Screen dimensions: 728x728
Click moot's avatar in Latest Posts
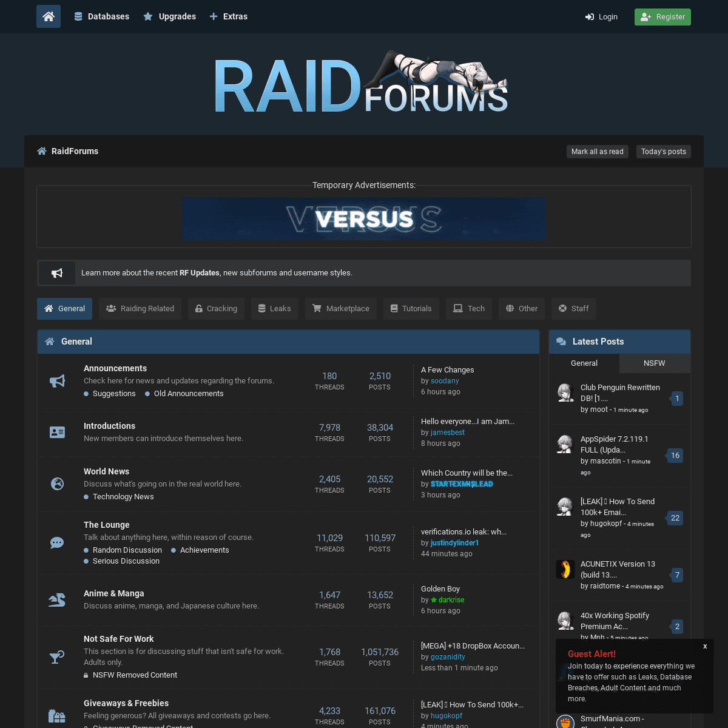[565, 393]
